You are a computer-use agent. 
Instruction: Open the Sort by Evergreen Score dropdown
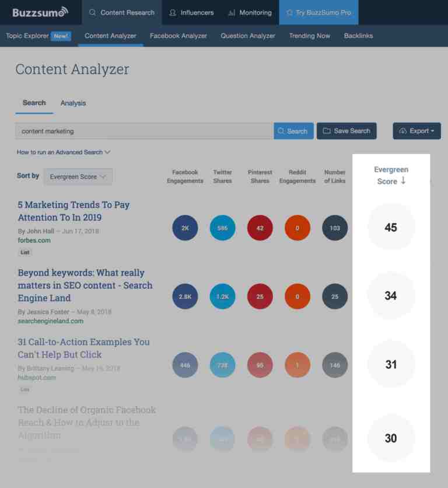pyautogui.click(x=78, y=176)
